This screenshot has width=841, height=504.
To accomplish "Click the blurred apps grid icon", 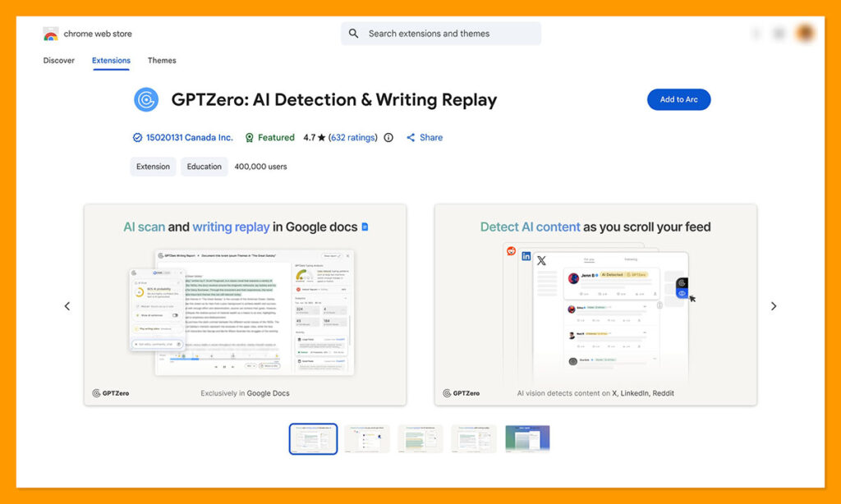I will pos(779,34).
